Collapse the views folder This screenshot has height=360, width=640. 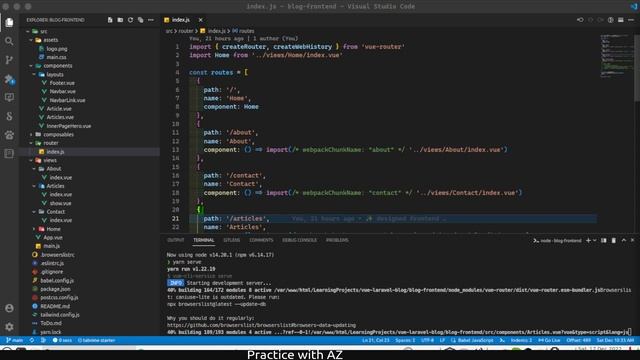(50, 160)
